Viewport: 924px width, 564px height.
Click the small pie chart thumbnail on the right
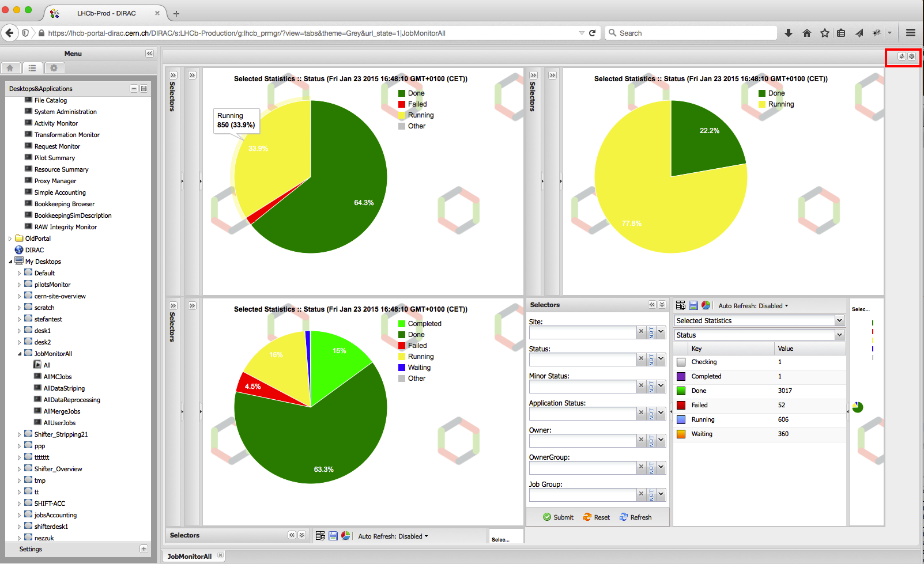[x=858, y=407]
